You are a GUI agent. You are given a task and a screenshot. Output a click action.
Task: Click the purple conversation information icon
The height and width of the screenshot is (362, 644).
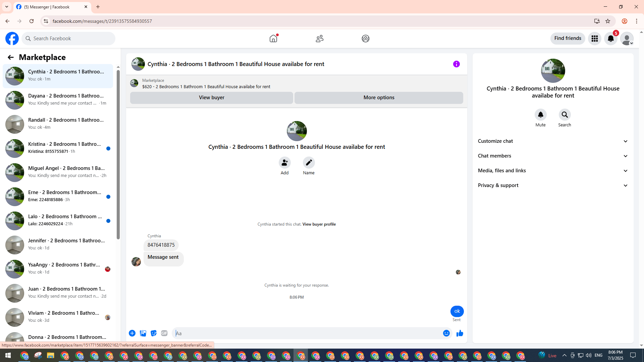[x=456, y=64]
